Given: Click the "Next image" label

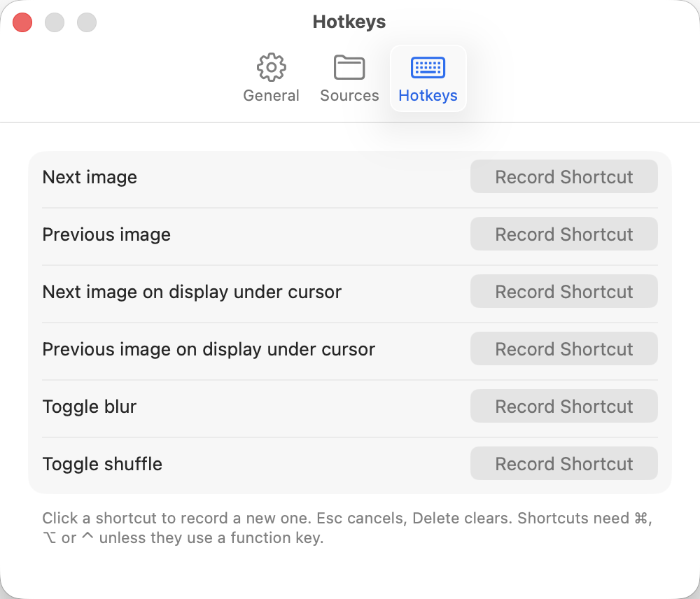Looking at the screenshot, I should [90, 177].
